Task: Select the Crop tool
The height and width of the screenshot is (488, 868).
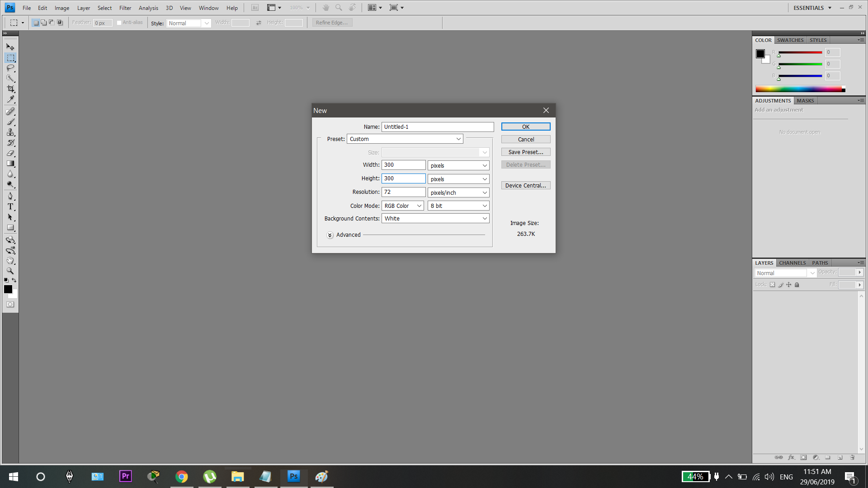Action: [x=10, y=89]
